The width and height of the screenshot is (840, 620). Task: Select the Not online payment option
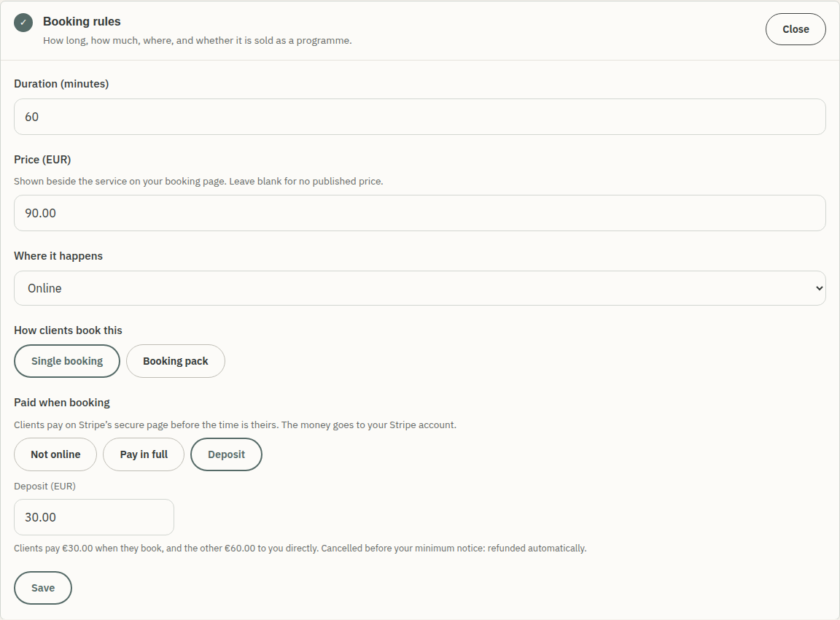point(55,454)
